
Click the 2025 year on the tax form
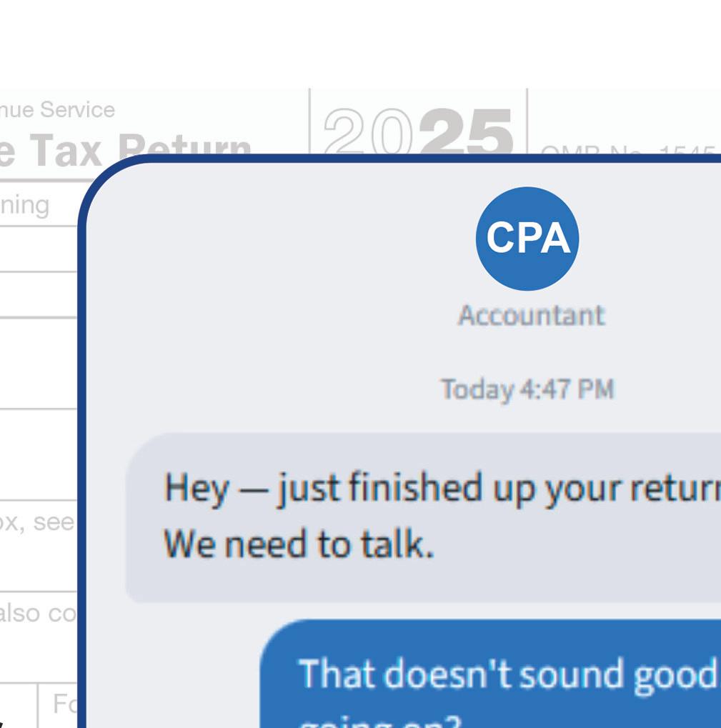click(x=418, y=131)
